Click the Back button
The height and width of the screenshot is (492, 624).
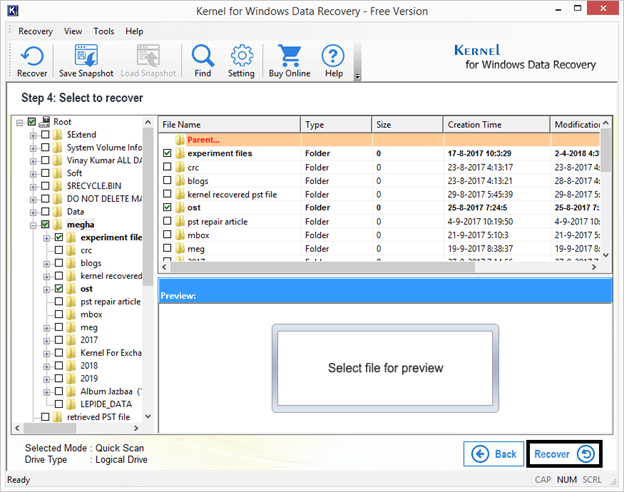coord(493,454)
